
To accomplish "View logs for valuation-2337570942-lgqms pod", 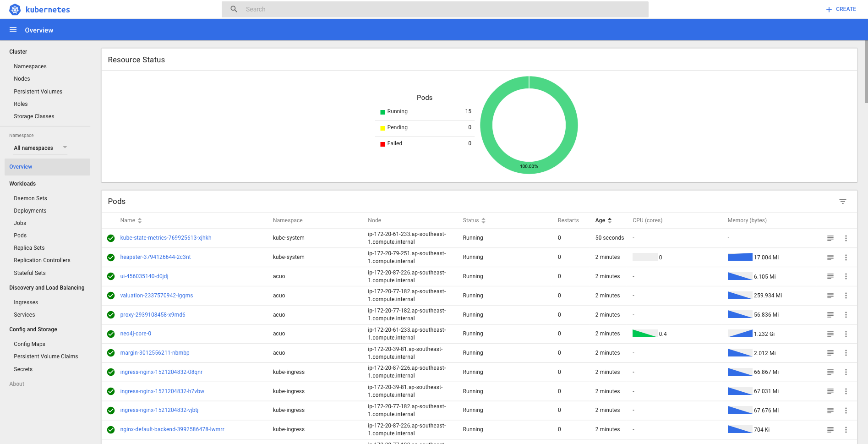I will point(830,296).
